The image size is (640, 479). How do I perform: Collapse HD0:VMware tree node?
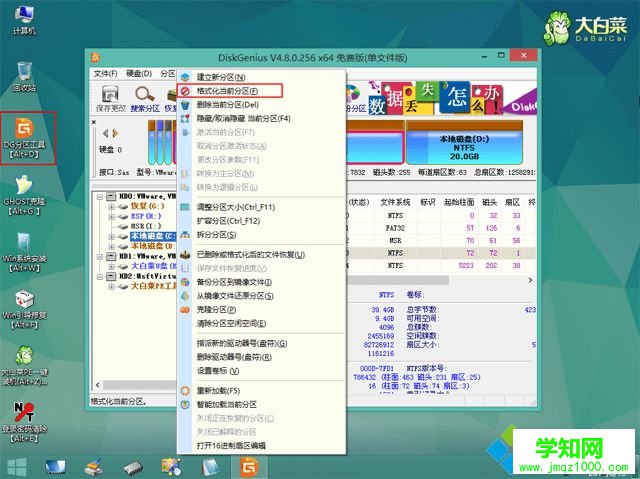(x=100, y=197)
